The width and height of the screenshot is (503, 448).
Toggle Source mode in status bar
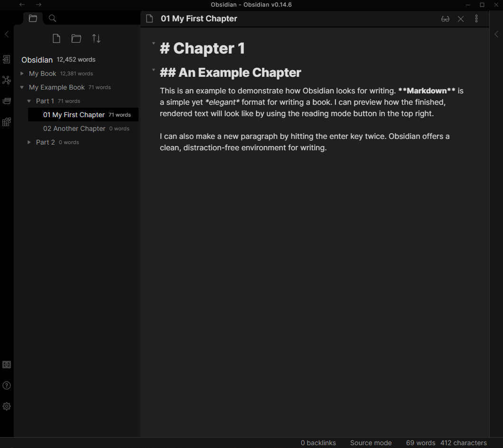[371, 443]
